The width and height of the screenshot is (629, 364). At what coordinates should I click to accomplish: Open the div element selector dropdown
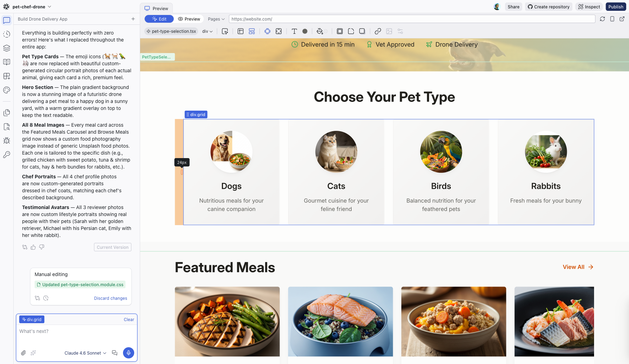coord(207,31)
